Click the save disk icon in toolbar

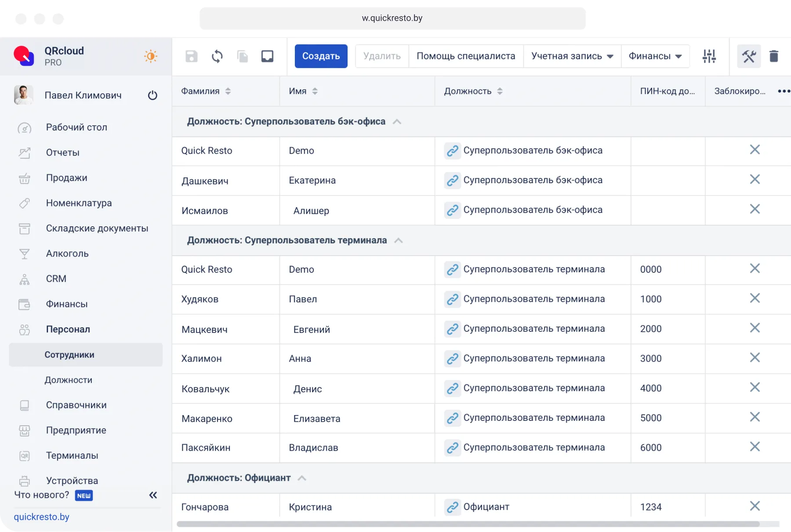(x=191, y=56)
